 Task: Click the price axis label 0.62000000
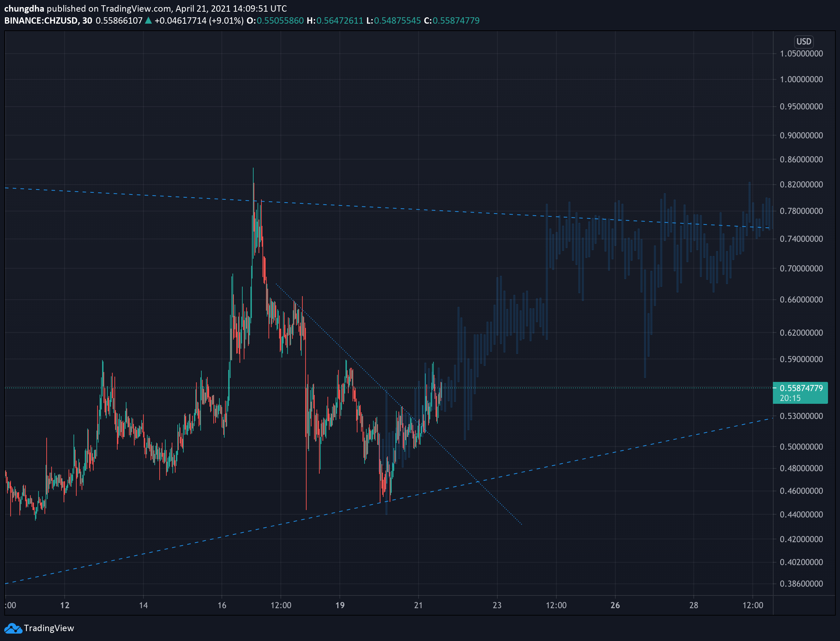[x=801, y=333]
